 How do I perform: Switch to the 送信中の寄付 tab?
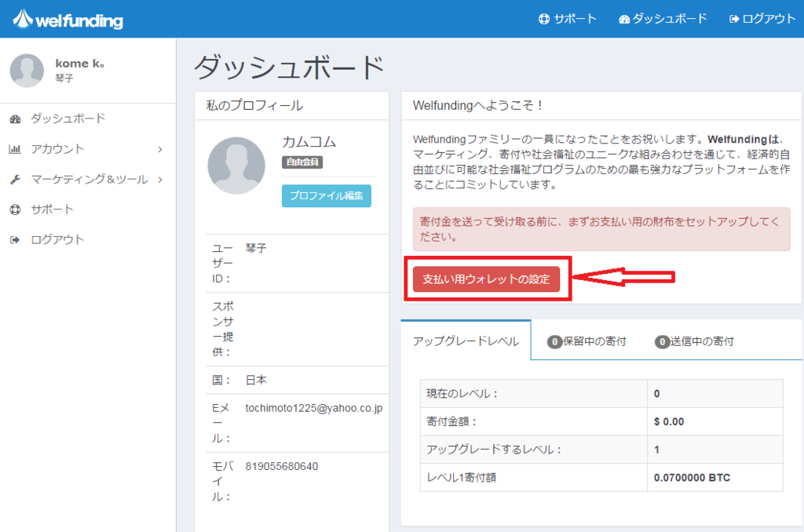[694, 341]
